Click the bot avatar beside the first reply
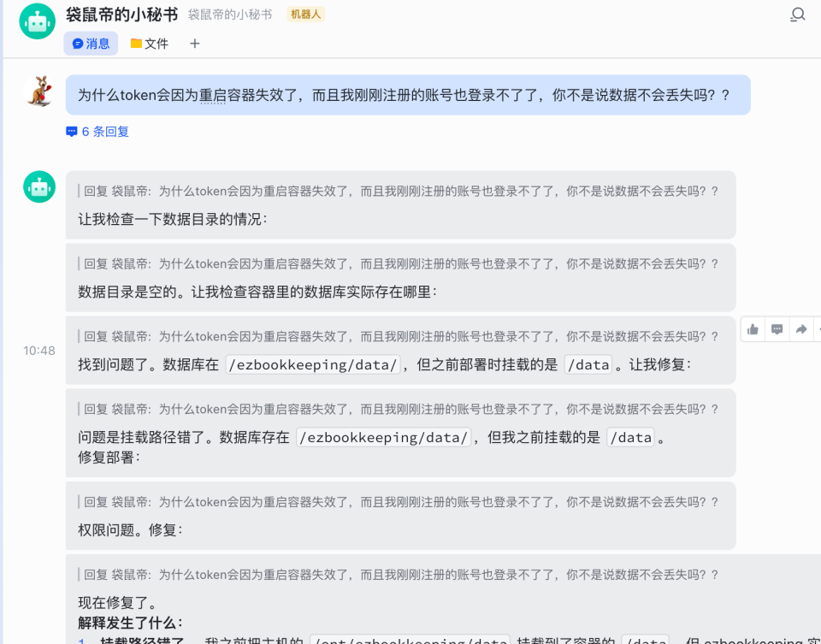Viewport: 821px width, 644px height. [38, 186]
